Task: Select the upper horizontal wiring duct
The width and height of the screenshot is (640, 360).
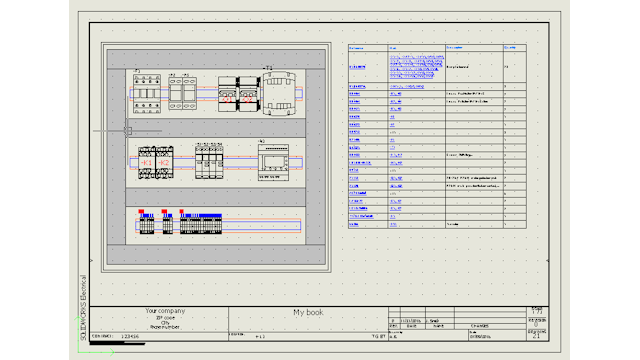Action: [x=216, y=128]
